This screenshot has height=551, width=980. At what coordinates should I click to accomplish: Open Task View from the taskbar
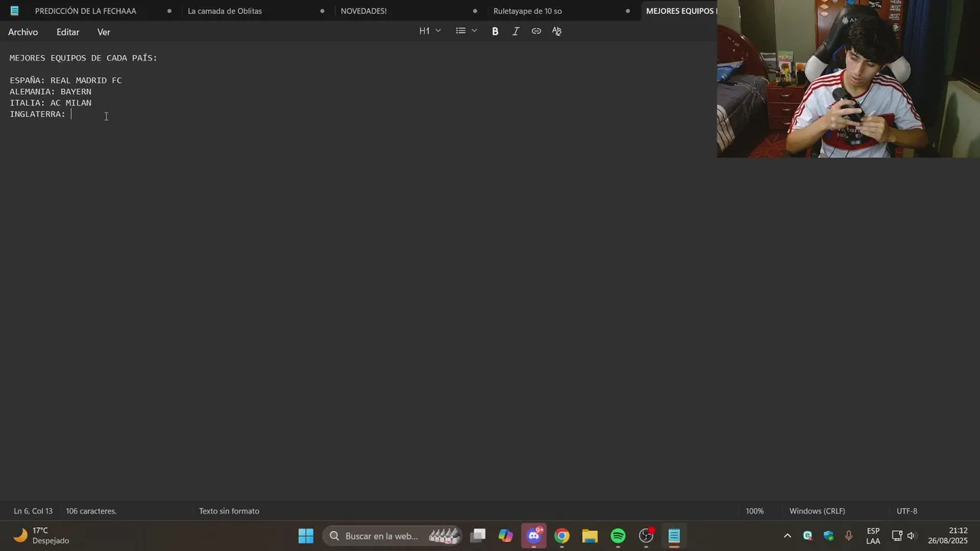click(x=478, y=536)
